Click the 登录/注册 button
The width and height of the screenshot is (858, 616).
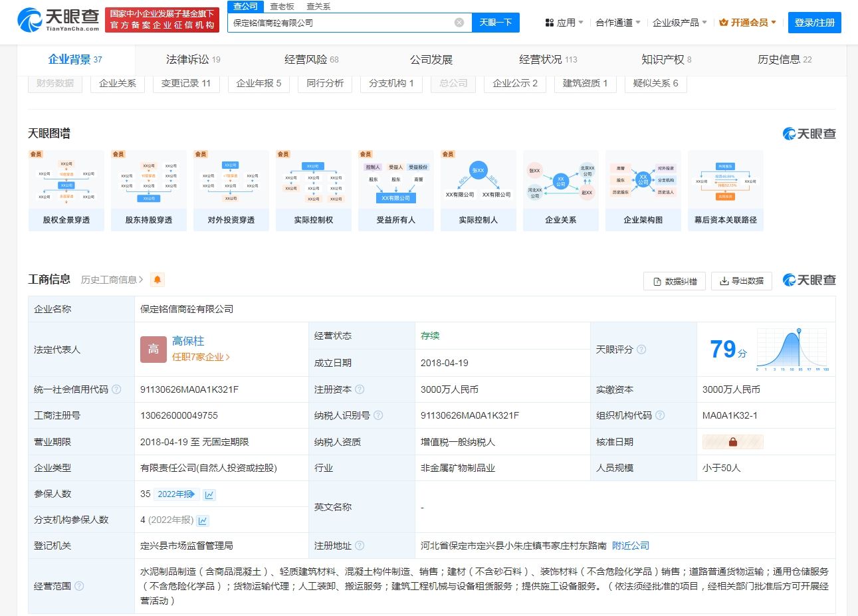pyautogui.click(x=815, y=23)
